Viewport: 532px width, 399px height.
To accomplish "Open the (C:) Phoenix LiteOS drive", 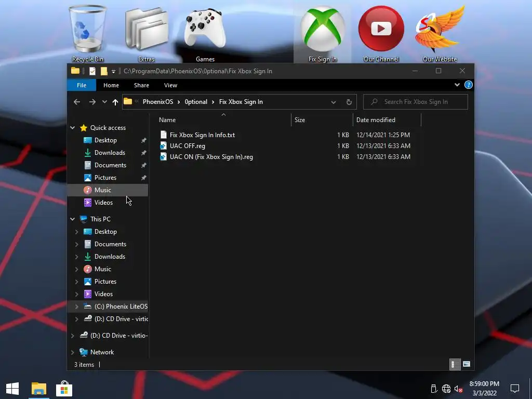I will point(121,307).
